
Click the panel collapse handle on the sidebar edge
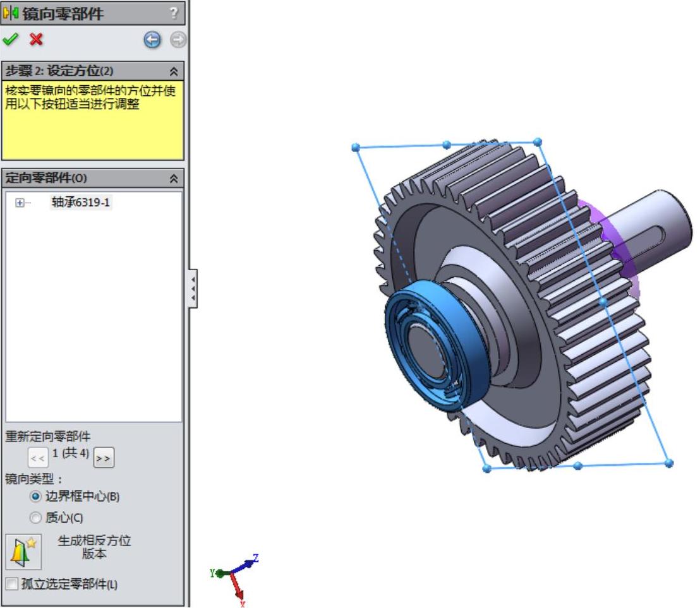(x=193, y=288)
